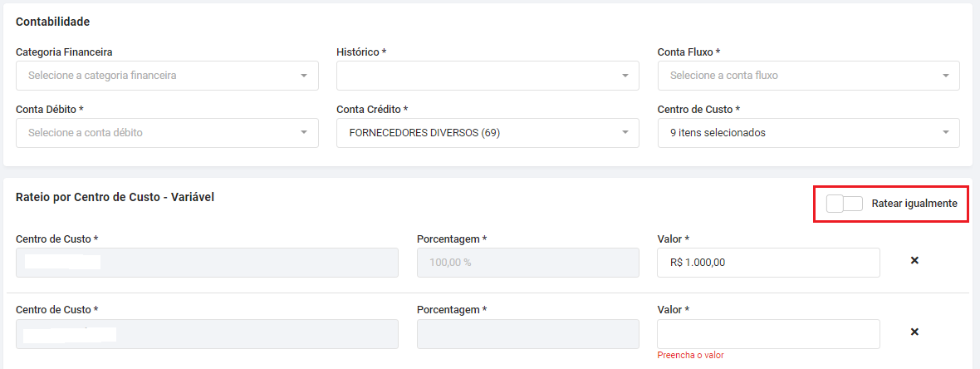Open the Categoria Financeira dropdown
The image size is (980, 369).
point(167,76)
